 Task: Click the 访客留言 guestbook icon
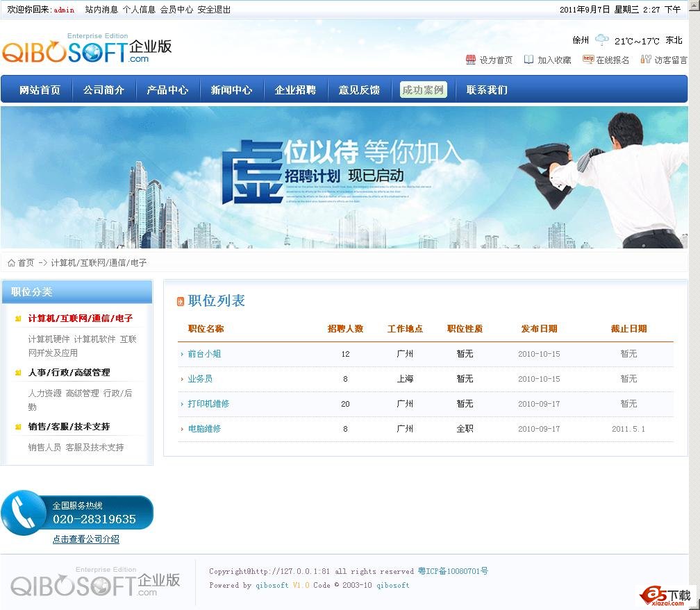tap(645, 60)
